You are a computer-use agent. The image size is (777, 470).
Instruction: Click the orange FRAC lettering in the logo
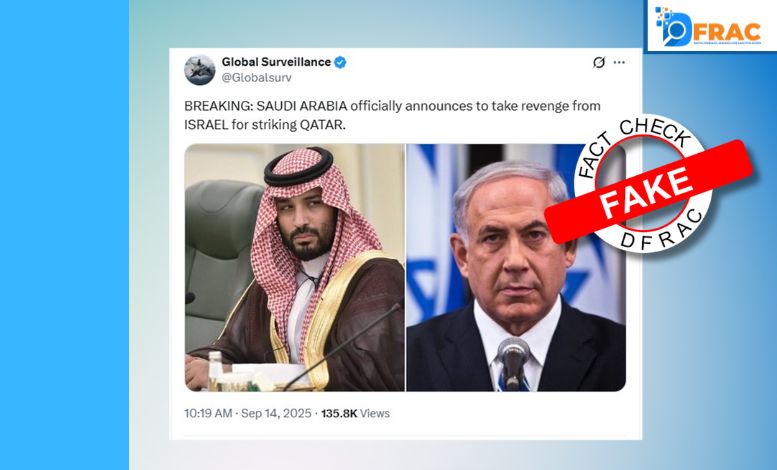click(x=726, y=32)
